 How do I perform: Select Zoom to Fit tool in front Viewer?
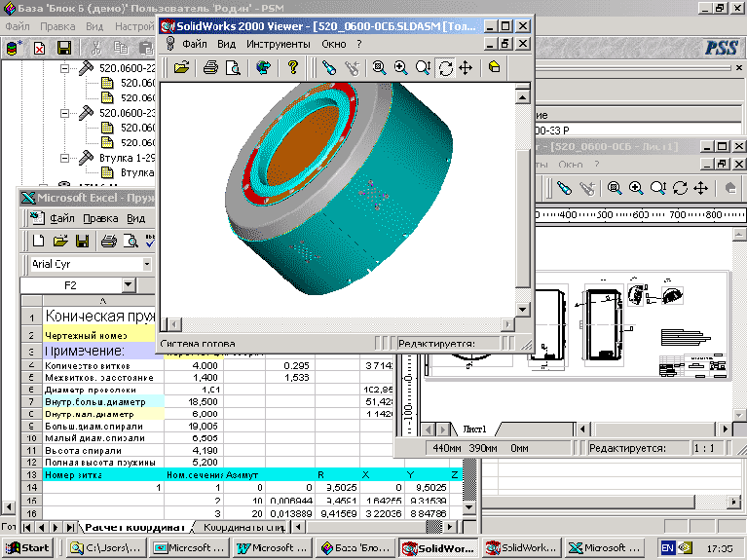(x=379, y=67)
